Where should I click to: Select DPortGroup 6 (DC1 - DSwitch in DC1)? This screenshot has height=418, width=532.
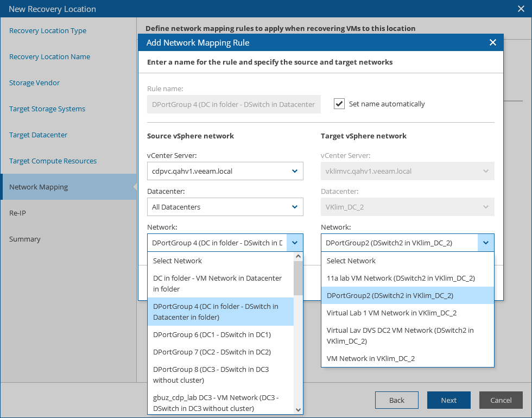[212, 334]
